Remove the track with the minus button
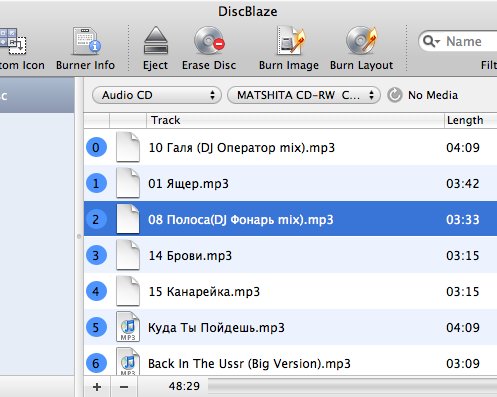497x397 pixels. point(124,387)
